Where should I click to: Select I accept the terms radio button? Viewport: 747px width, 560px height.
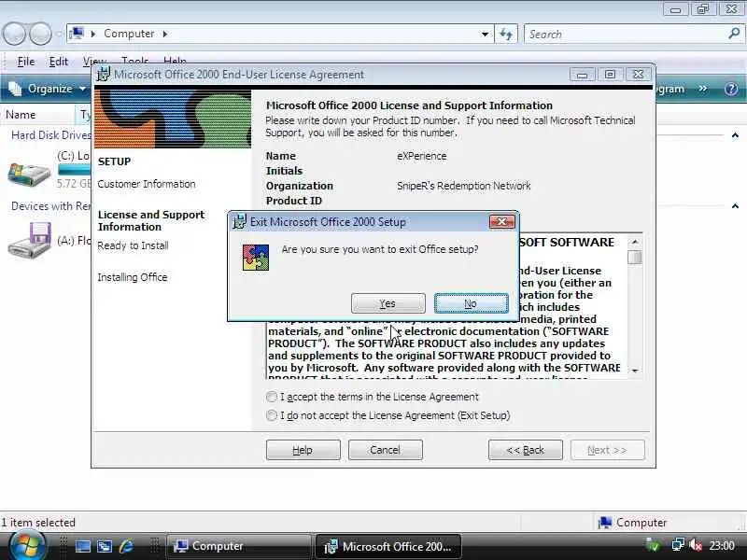click(272, 397)
